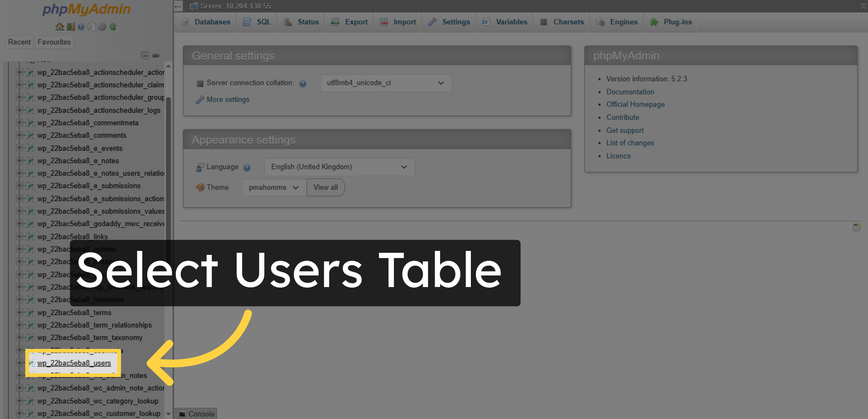Select the wp_22bac5eba8_users table
The image size is (868, 419).
75,363
